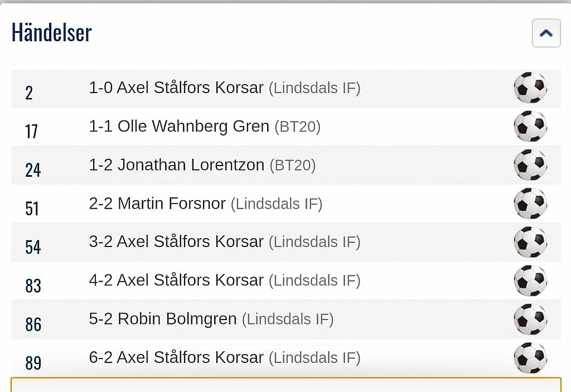The width and height of the screenshot is (571, 392).
Task: Click the ball icon beside Jonathan Lorentzon
Action: point(530,165)
